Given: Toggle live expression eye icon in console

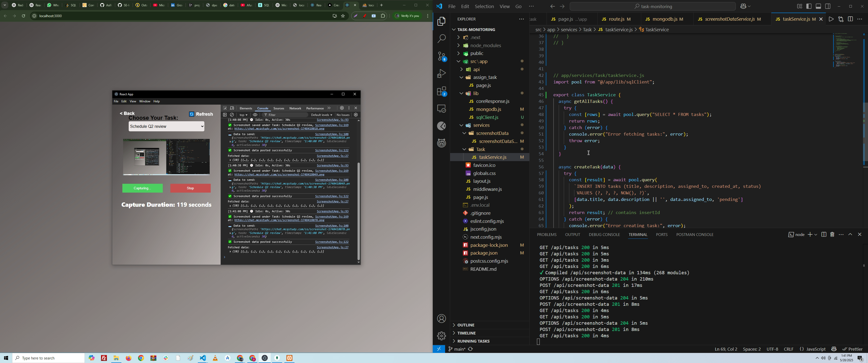Looking at the screenshot, I should 255,115.
